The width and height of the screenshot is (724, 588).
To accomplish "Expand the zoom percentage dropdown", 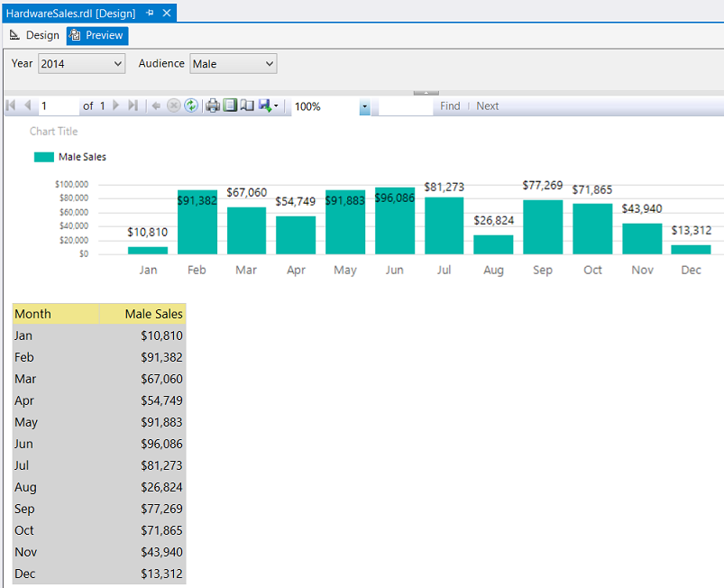I will point(364,106).
